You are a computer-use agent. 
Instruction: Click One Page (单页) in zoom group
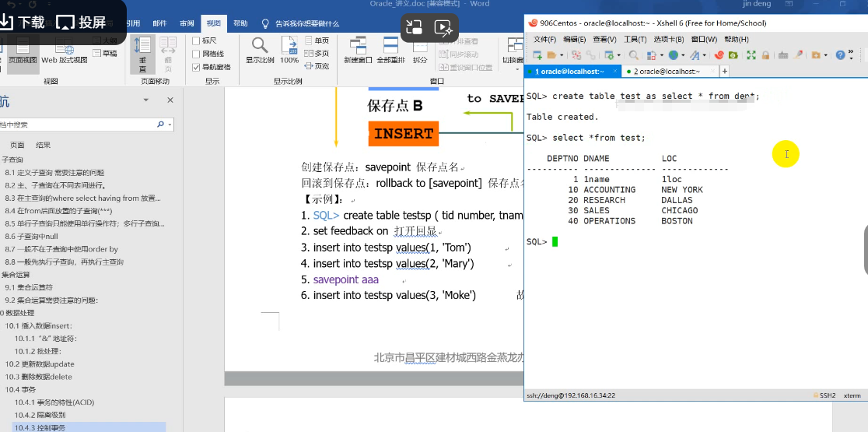point(317,40)
